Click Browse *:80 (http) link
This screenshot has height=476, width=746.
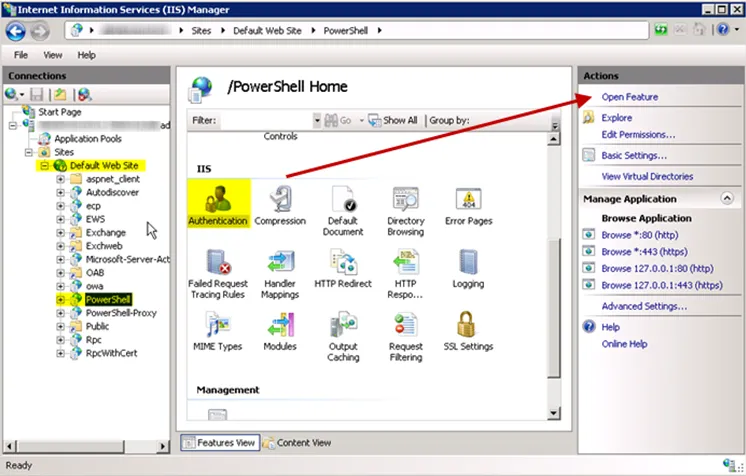click(639, 235)
